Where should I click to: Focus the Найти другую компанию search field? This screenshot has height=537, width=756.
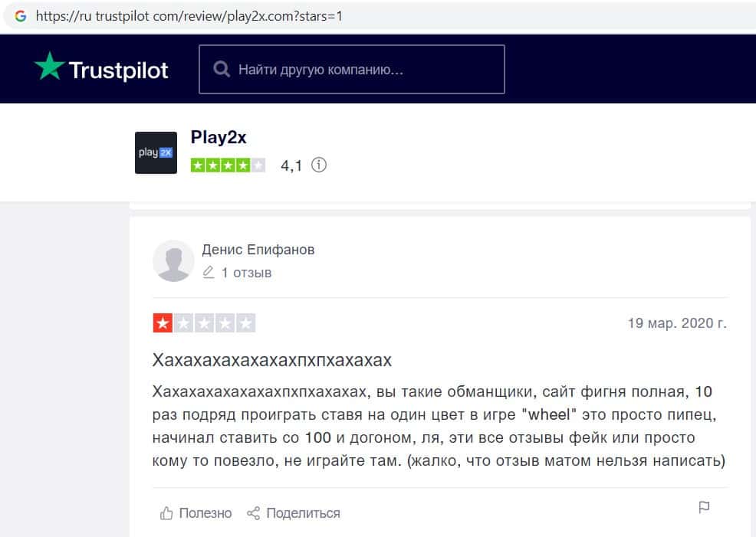(x=352, y=70)
